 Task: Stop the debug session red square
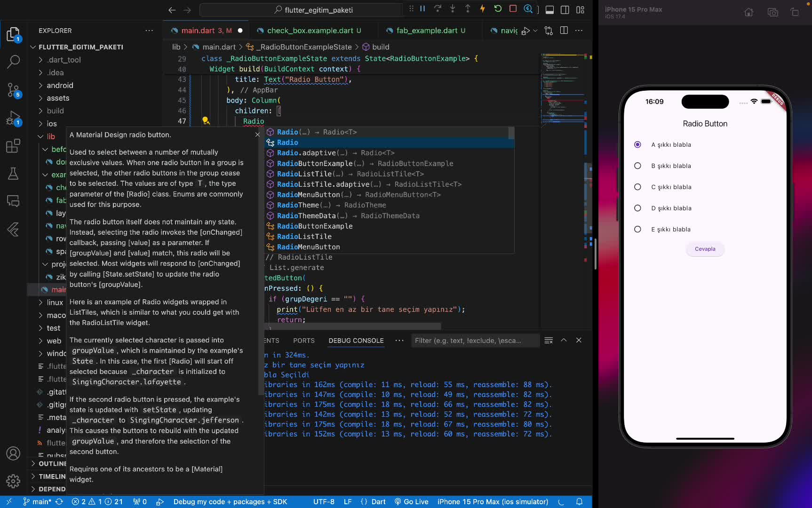513,9
